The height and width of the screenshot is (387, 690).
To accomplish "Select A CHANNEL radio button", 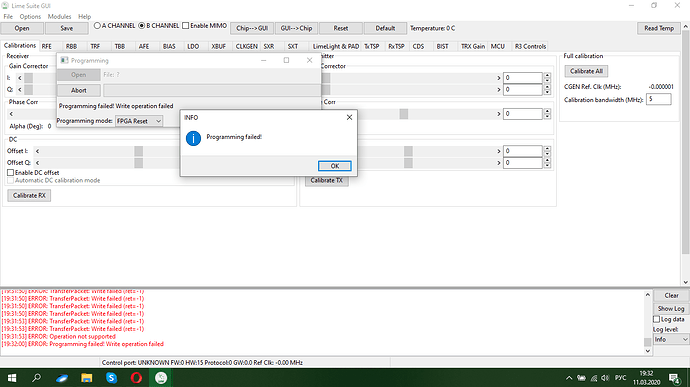I will pyautogui.click(x=97, y=26).
